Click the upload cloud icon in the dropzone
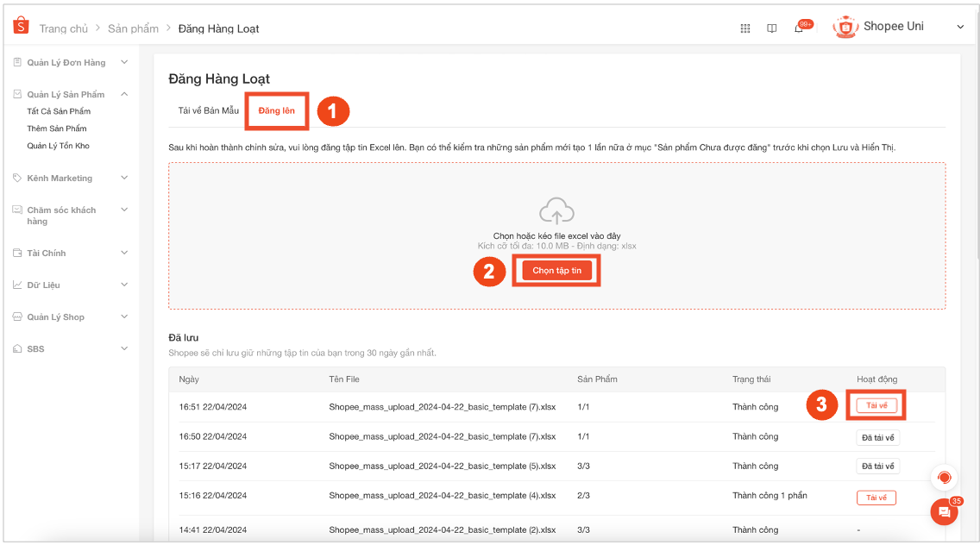This screenshot has width=980, height=545. [556, 210]
